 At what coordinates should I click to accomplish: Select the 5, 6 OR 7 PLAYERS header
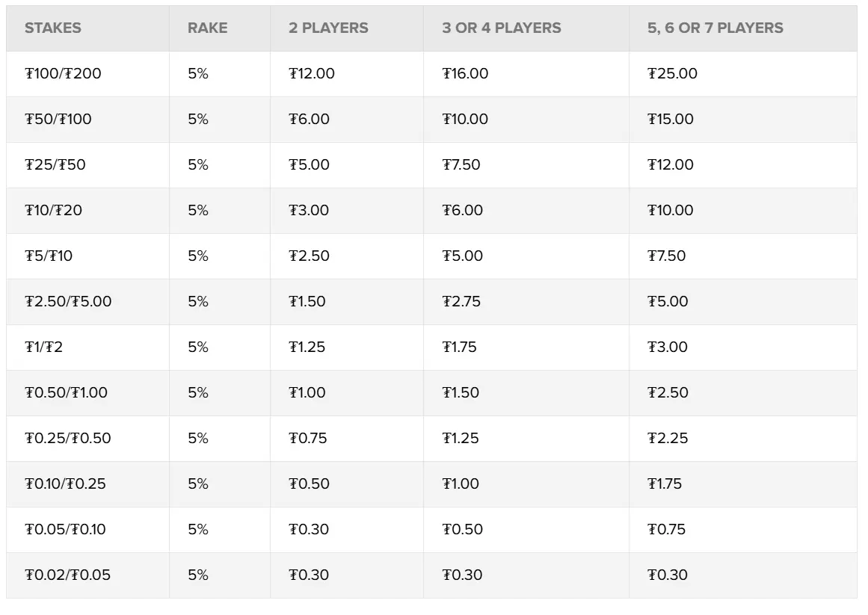tap(715, 28)
